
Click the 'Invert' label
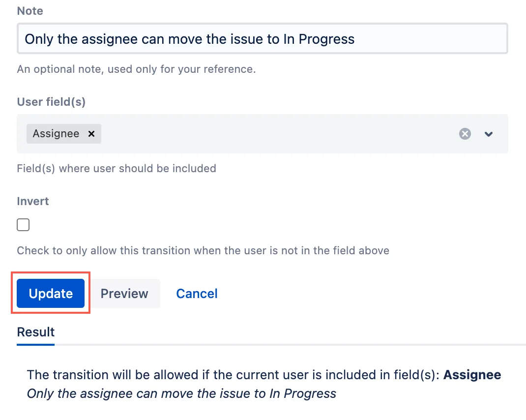pyautogui.click(x=33, y=201)
